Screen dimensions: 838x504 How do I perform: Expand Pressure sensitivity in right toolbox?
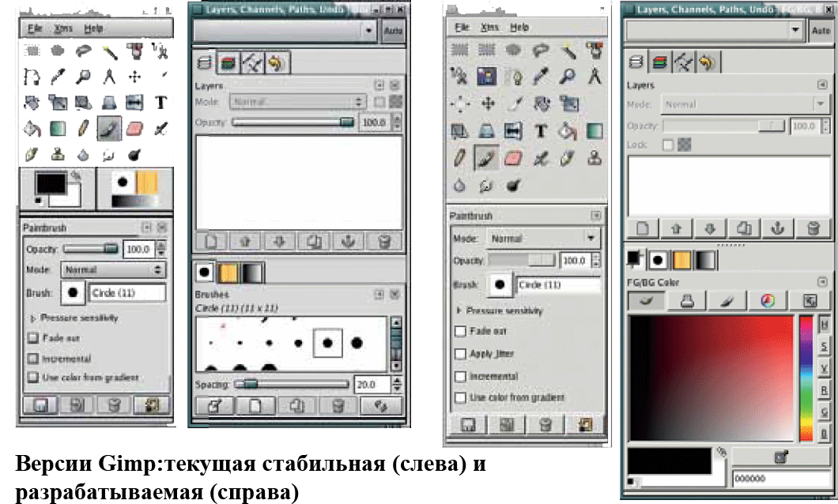(x=459, y=310)
